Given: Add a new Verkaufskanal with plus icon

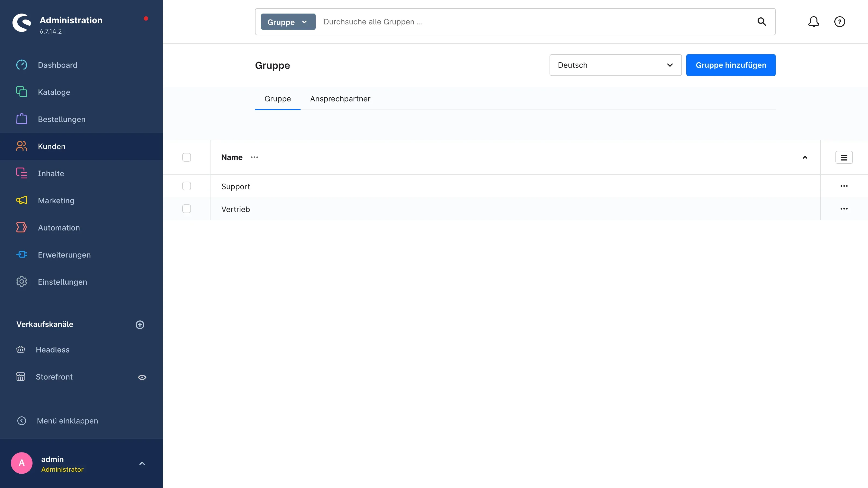Looking at the screenshot, I should tap(140, 325).
